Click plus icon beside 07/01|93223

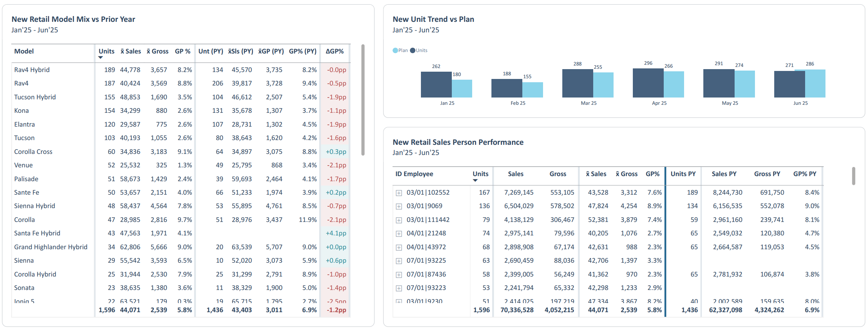pos(399,289)
